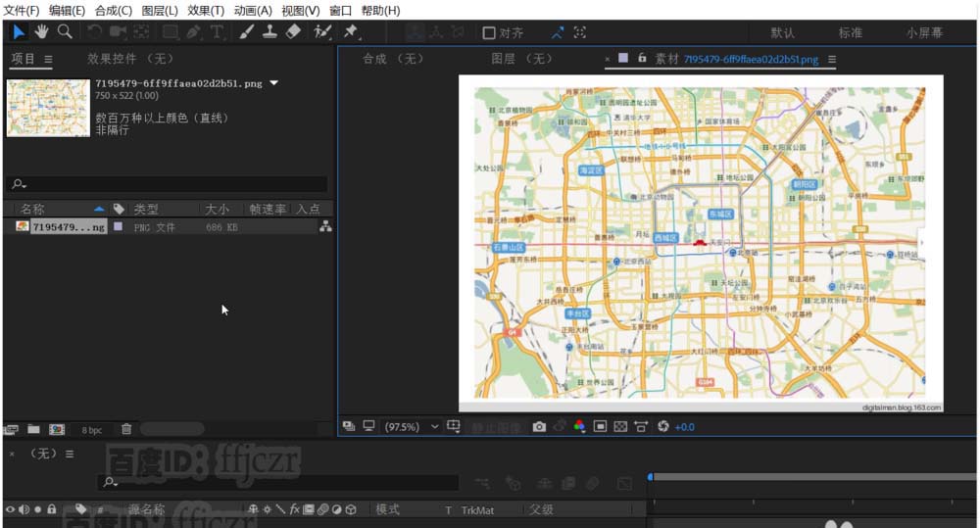Select the Brush tool
Screen dimensions: 980x528
point(246,32)
